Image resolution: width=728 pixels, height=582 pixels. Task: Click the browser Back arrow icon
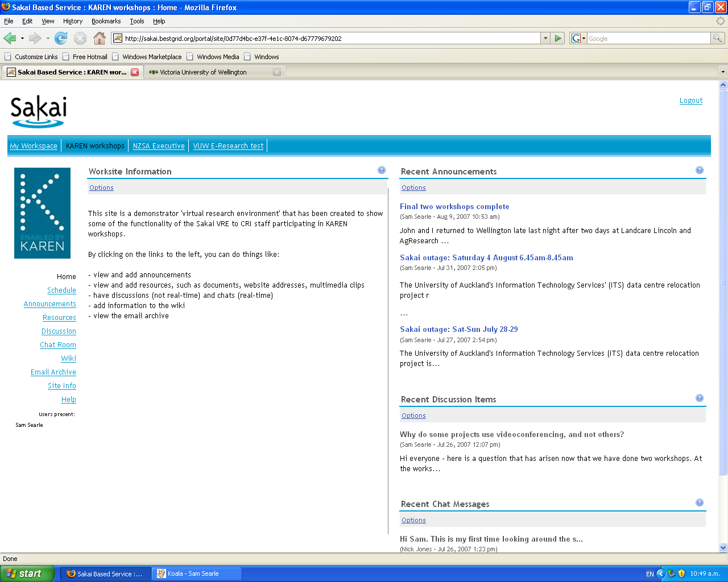10,38
